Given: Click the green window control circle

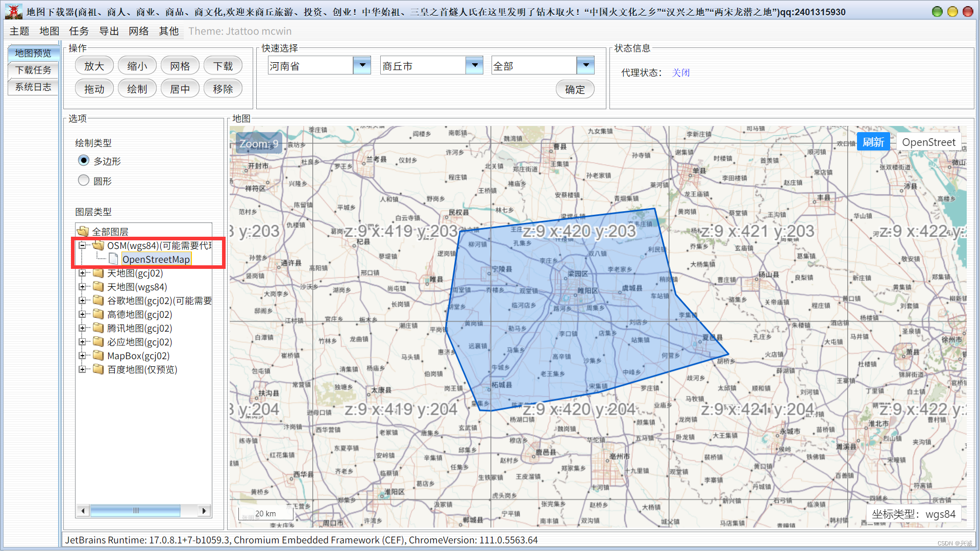Looking at the screenshot, I should pos(937,11).
